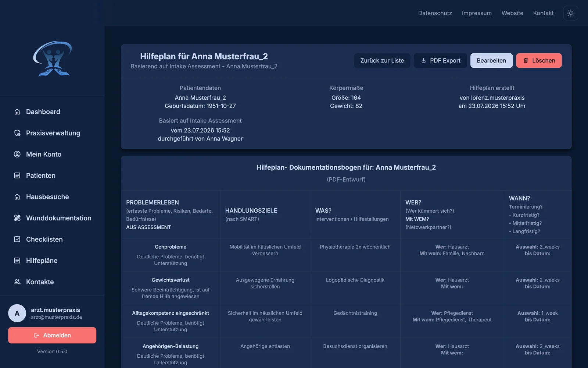The image size is (588, 368).
Task: Click the Checklisten clipboard icon
Action: (17, 239)
